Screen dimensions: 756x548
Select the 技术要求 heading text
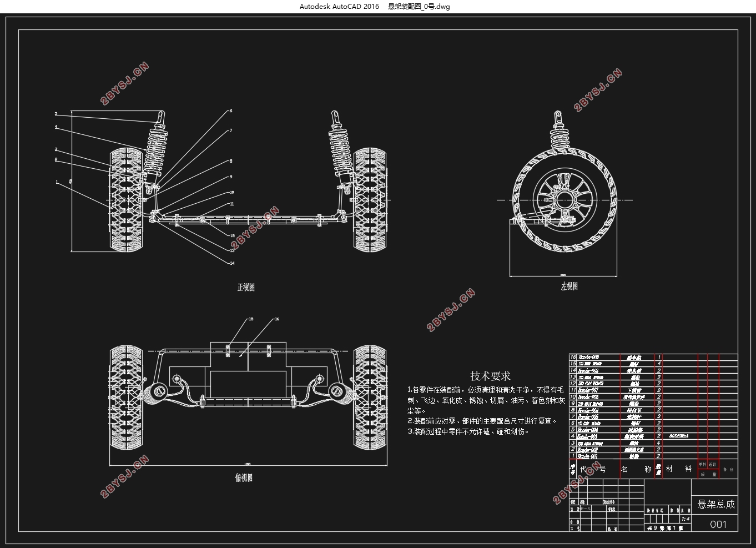[490, 376]
